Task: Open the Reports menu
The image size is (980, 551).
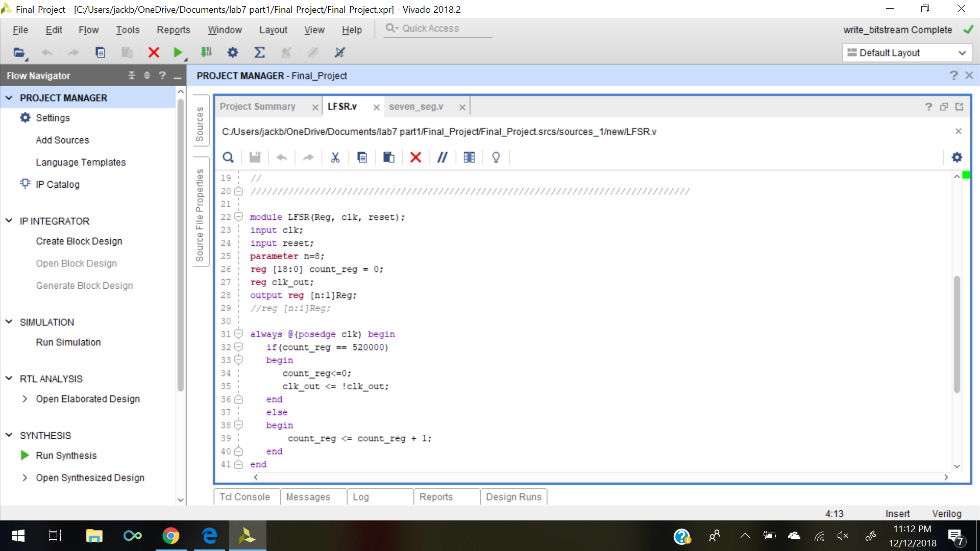Action: [x=173, y=30]
